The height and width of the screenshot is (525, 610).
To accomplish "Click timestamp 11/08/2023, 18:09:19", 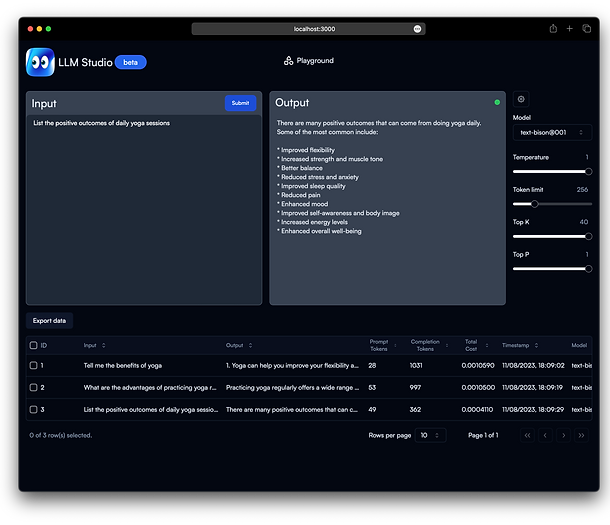I will [532, 388].
